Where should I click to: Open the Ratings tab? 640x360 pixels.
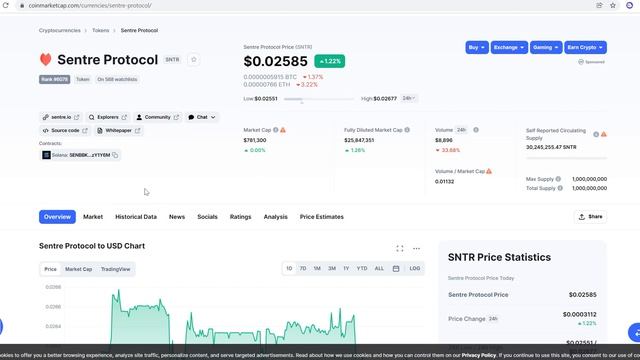(x=240, y=217)
